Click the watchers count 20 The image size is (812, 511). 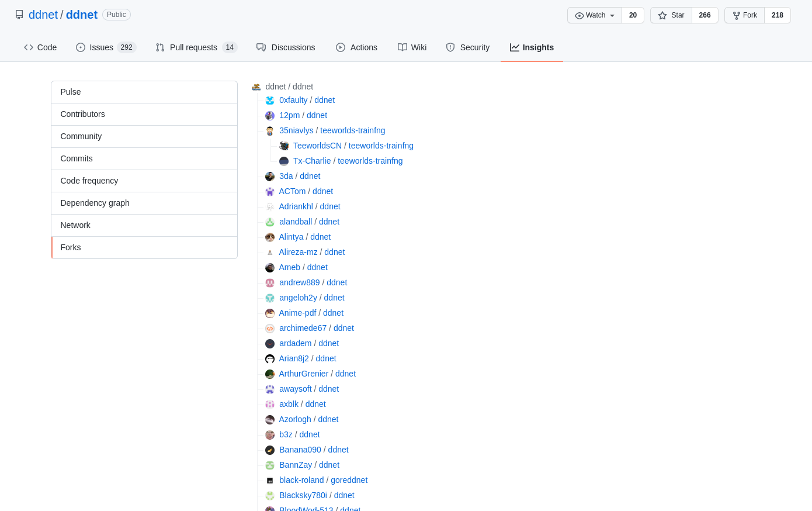[633, 15]
